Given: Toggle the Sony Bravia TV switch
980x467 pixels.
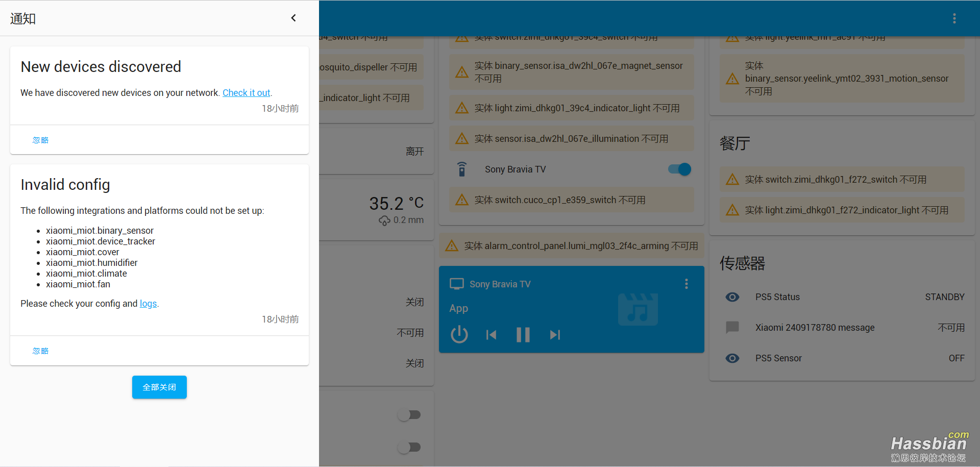Looking at the screenshot, I should point(679,169).
